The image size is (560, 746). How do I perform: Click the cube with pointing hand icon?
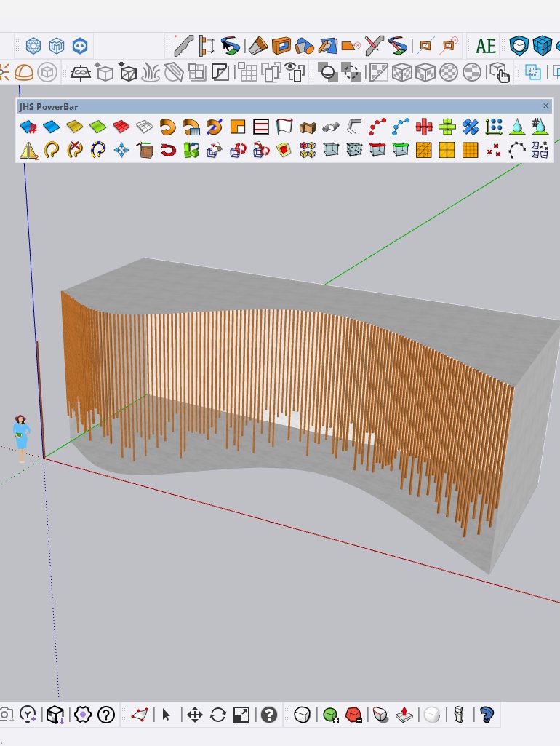pyautogui.click(x=499, y=72)
